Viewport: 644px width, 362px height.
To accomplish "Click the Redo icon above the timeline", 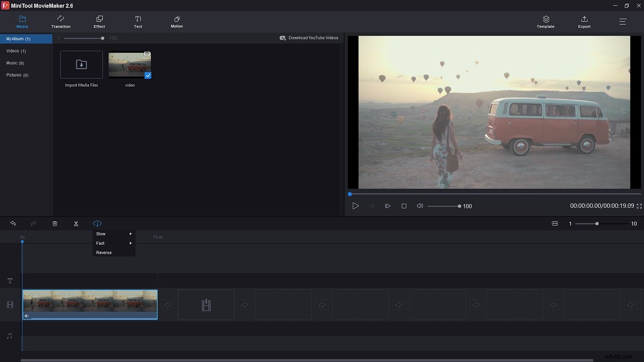I will (34, 223).
